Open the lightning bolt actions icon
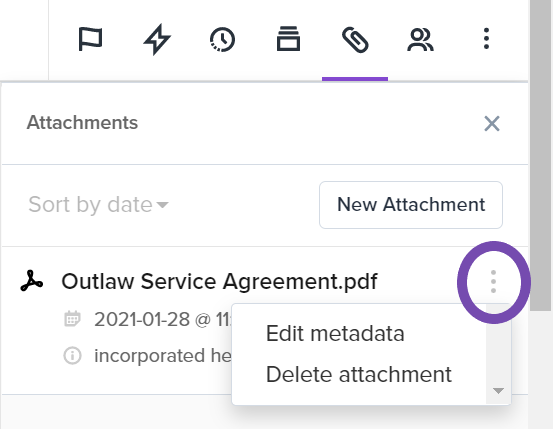Image resolution: width=553 pixels, height=429 pixels. pyautogui.click(x=157, y=39)
